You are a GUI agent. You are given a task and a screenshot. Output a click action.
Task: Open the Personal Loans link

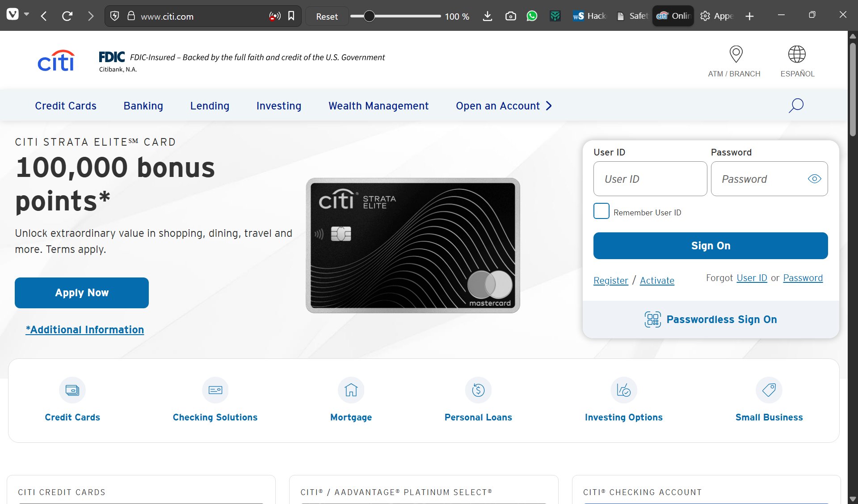[x=478, y=417]
